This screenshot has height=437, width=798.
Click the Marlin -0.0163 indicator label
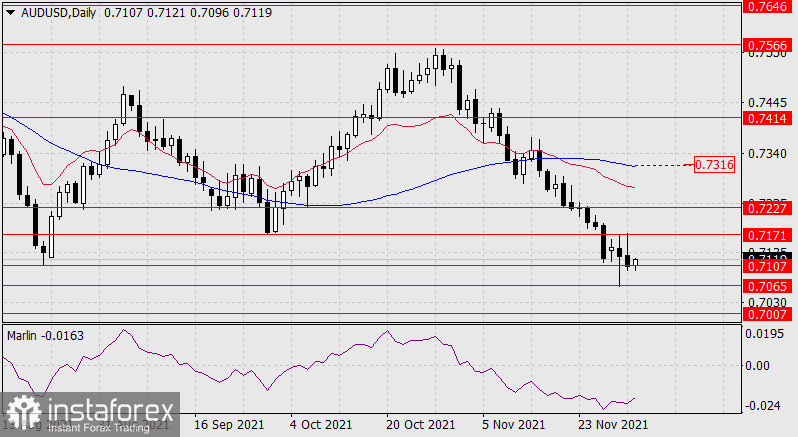click(45, 336)
